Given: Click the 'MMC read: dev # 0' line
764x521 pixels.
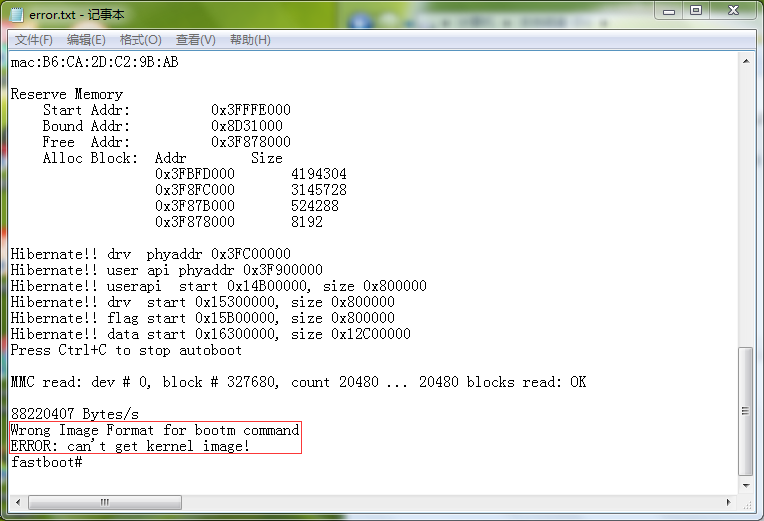Looking at the screenshot, I should (x=299, y=382).
